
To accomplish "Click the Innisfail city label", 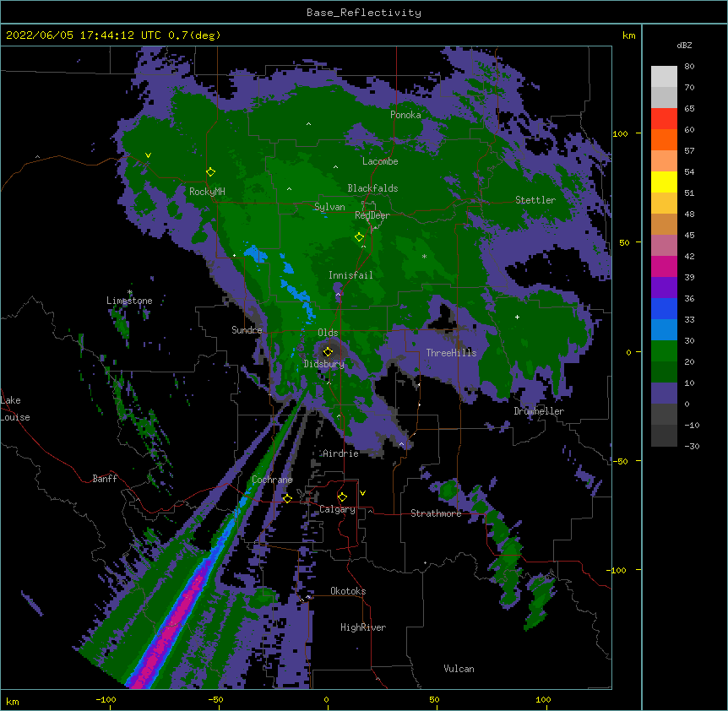I will point(350,275).
